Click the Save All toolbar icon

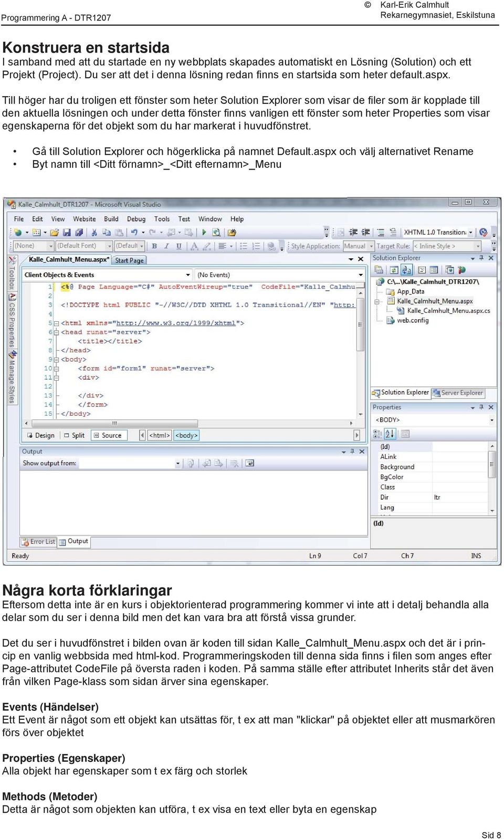click(x=79, y=232)
